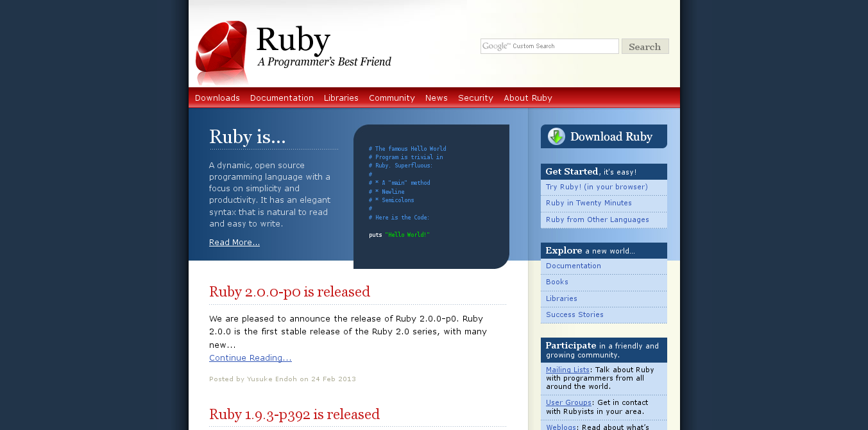Screen dimensions: 868x430
Task: Click the Search button
Action: point(645,46)
